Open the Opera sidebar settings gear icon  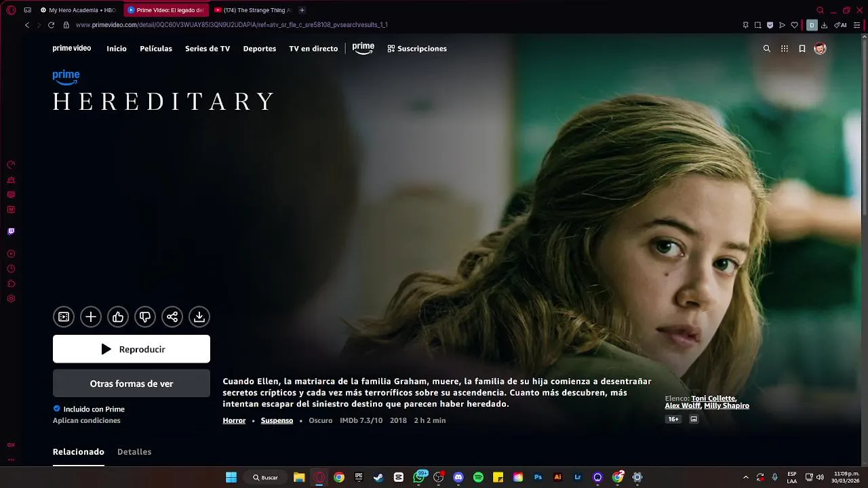point(11,299)
